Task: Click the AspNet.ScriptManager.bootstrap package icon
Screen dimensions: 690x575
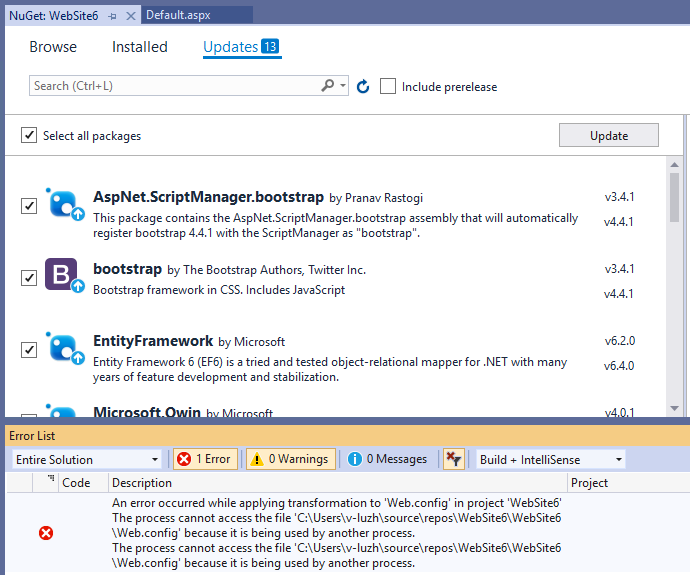Action: [x=64, y=204]
